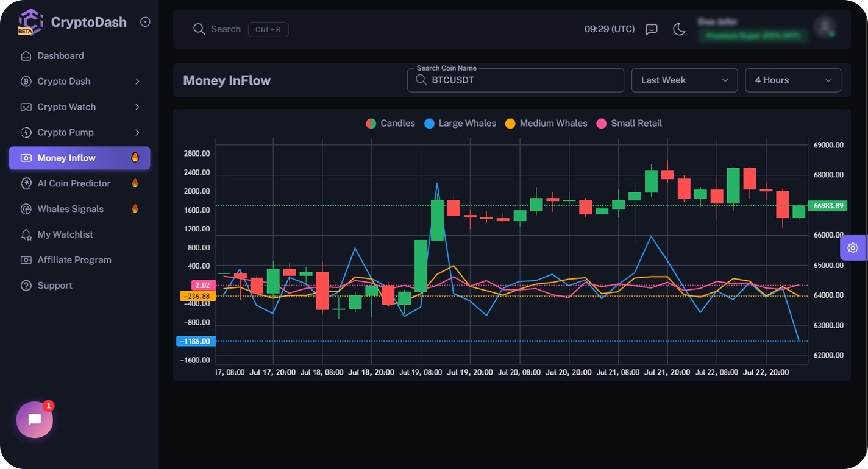This screenshot has height=469, width=868.
Task: Click the Large Whales blue legend dot
Action: point(429,124)
